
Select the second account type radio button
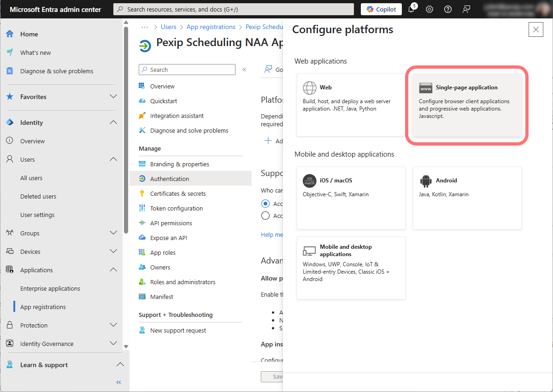(265, 216)
